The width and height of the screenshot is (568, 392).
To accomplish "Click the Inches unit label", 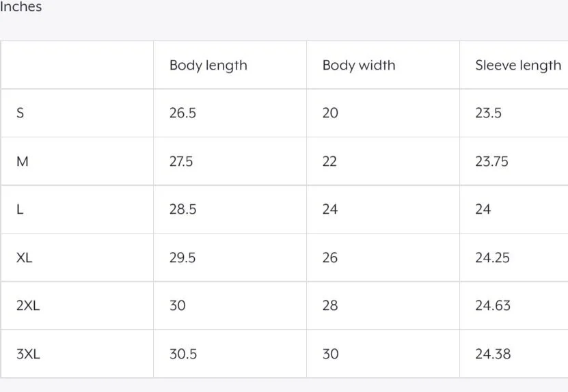I will click(21, 7).
